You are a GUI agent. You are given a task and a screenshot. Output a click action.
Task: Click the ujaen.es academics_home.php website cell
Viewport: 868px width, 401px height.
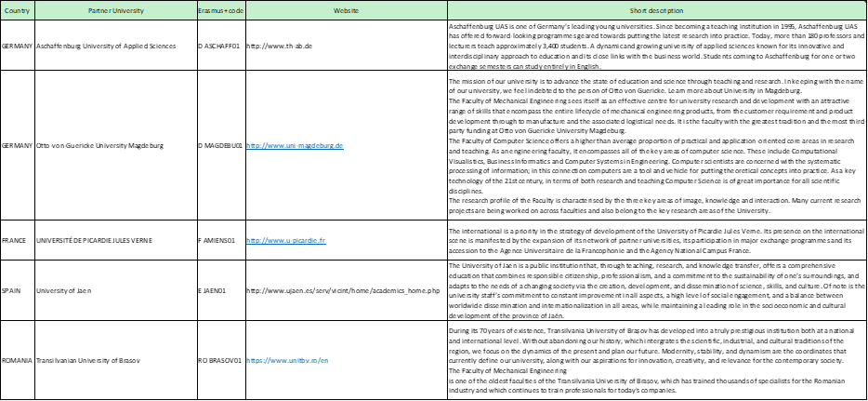(x=346, y=290)
